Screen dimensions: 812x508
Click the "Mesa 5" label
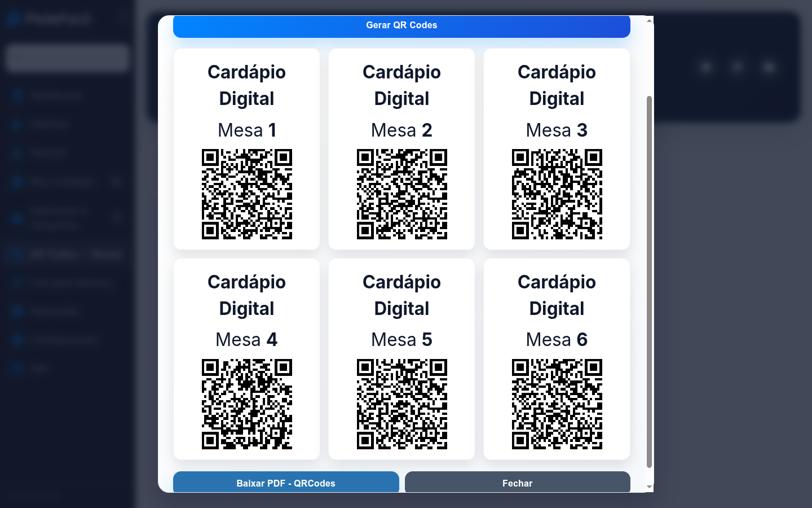coord(401,339)
